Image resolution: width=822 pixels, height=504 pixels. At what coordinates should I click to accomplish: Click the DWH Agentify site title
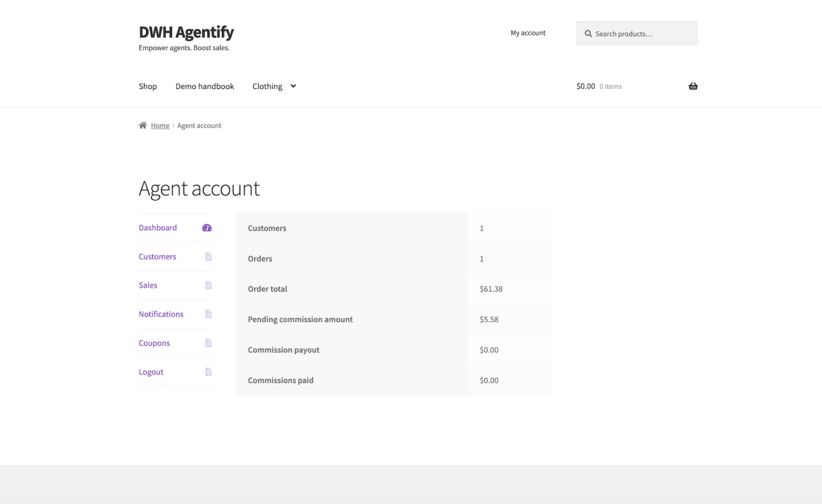pos(186,32)
